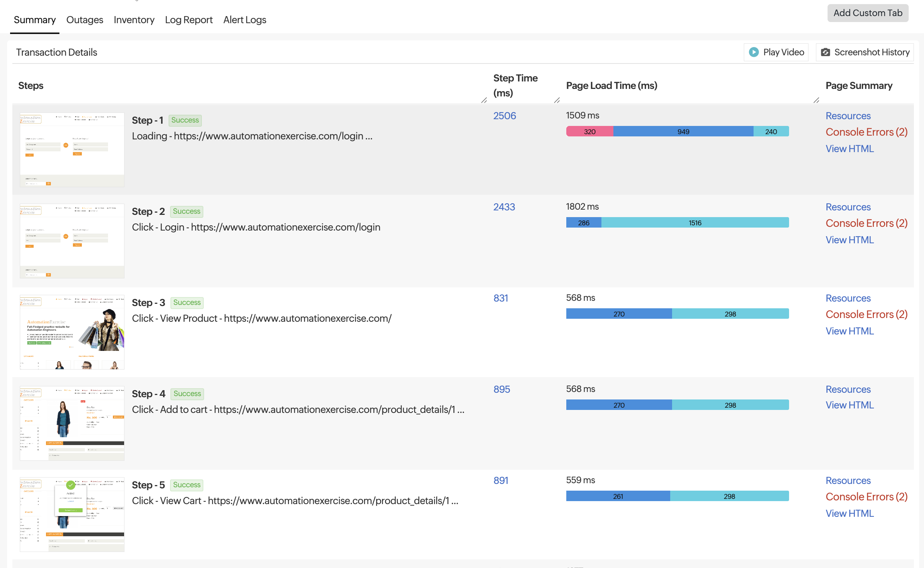Open the Inventory tab

coord(134,20)
